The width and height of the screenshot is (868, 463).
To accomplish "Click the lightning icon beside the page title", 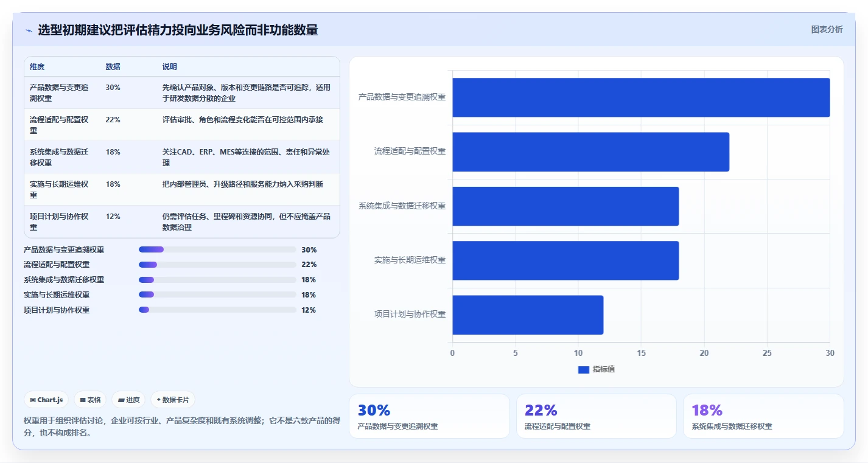I will [x=29, y=30].
